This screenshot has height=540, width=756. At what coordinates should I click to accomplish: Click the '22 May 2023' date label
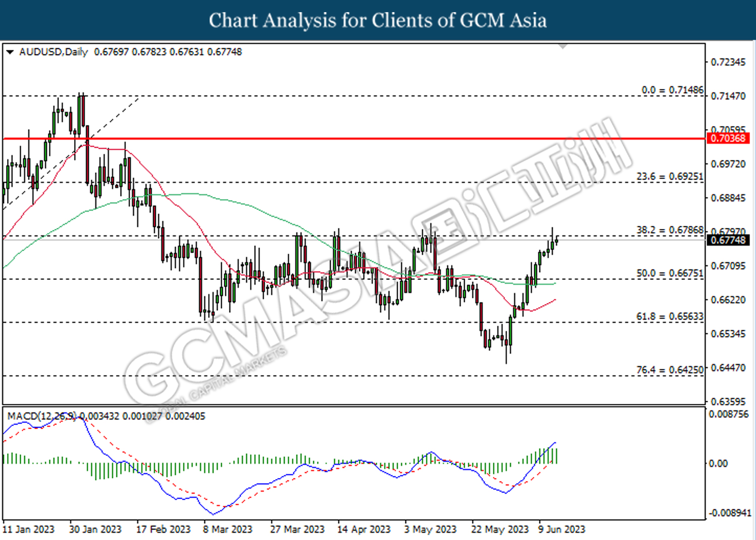500,529
